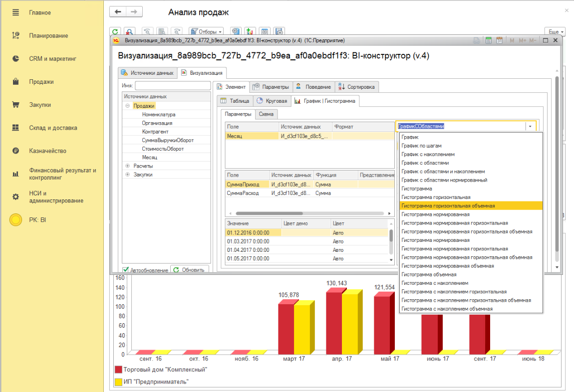Click the back arrow navigation button

click(x=118, y=12)
